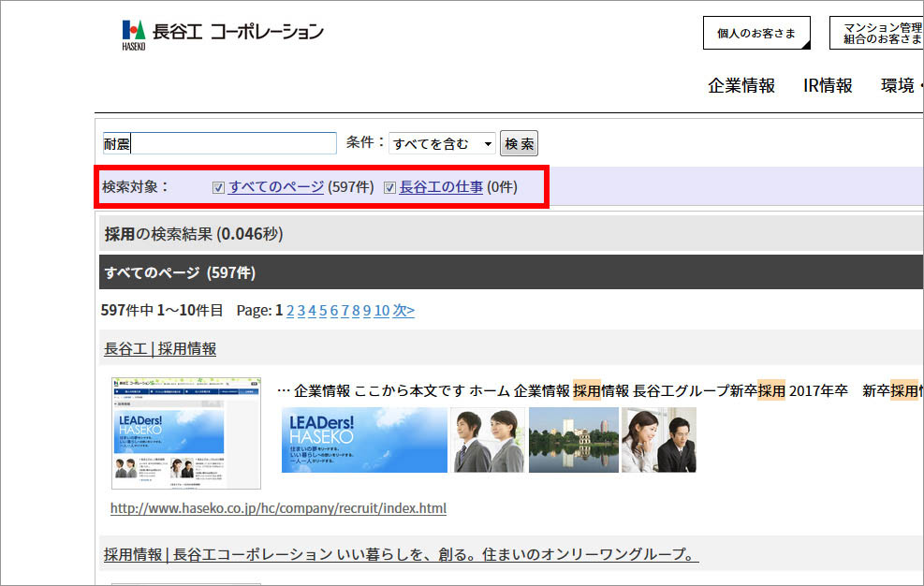Go to results page 10

pyautogui.click(x=382, y=310)
